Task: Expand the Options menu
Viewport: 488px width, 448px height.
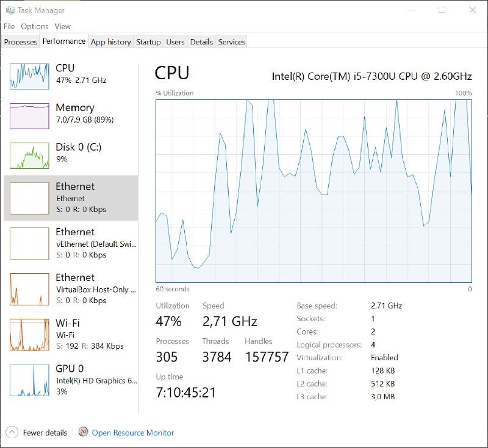Action: pyautogui.click(x=35, y=27)
